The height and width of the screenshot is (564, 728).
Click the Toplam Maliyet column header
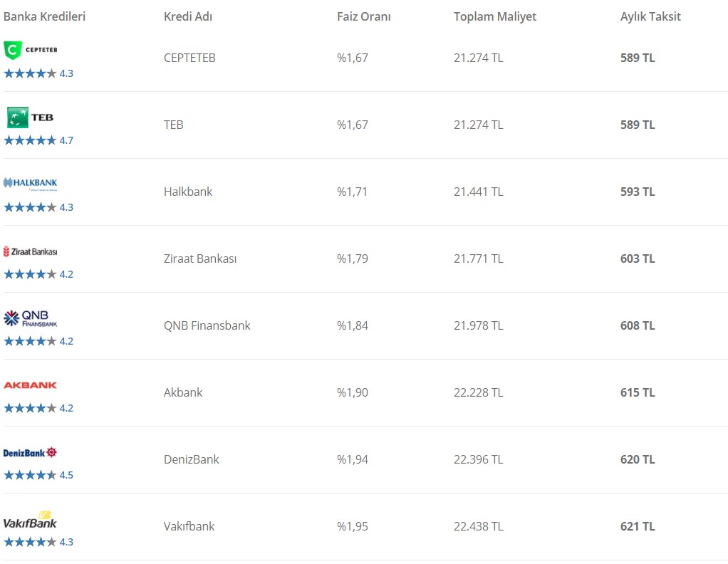[x=495, y=16]
